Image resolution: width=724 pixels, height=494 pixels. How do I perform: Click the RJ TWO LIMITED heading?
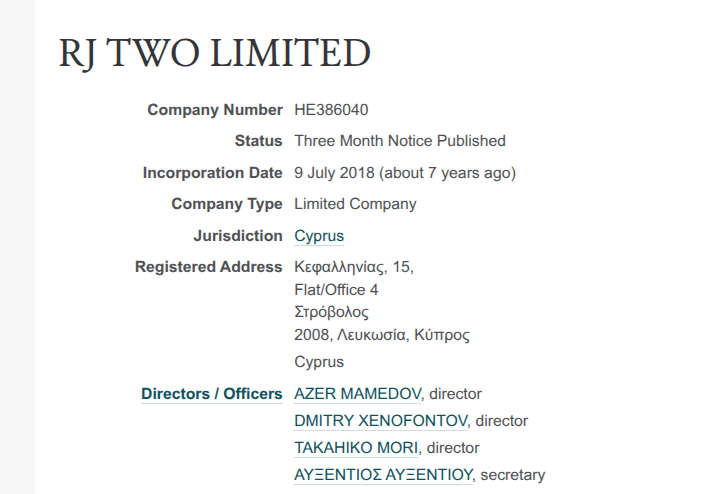pos(215,53)
